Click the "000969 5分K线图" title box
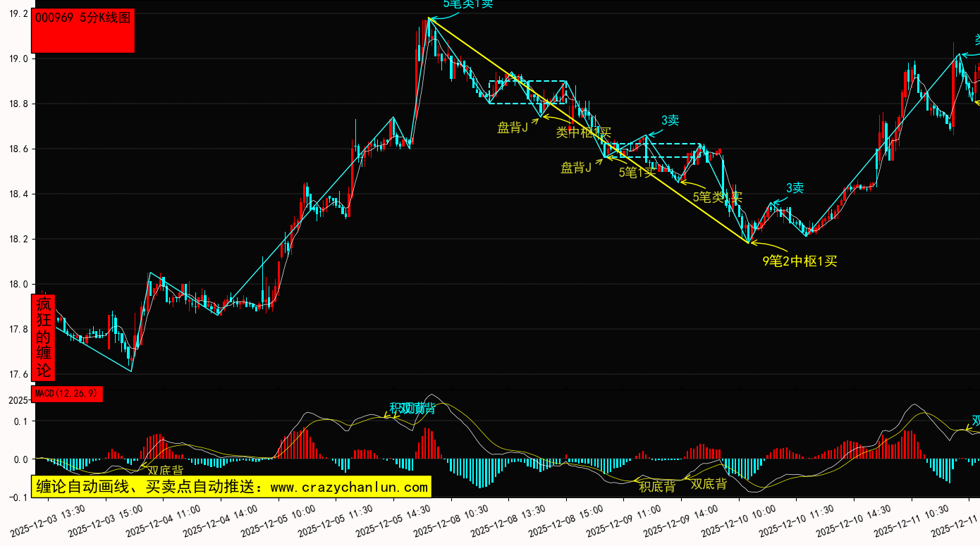 tap(83, 32)
